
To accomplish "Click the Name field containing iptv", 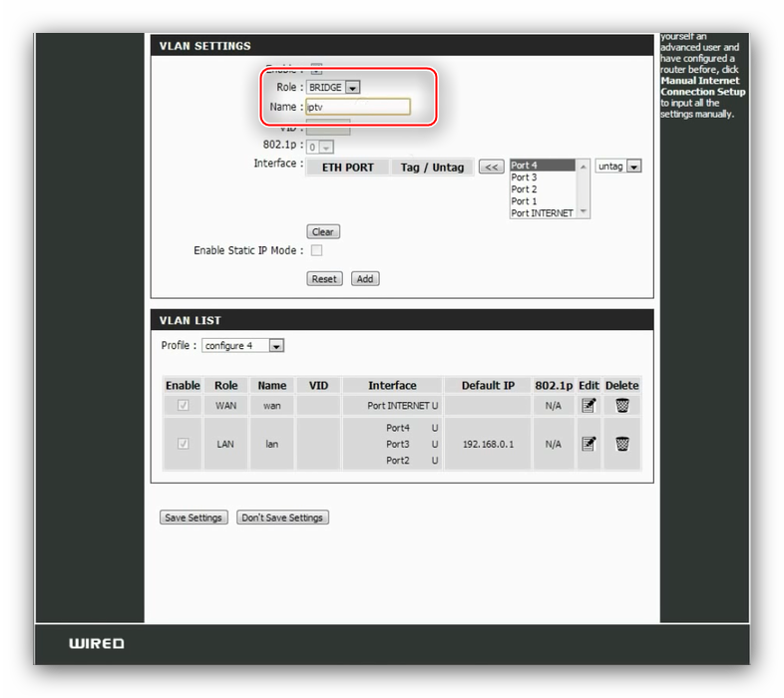I will pos(358,107).
